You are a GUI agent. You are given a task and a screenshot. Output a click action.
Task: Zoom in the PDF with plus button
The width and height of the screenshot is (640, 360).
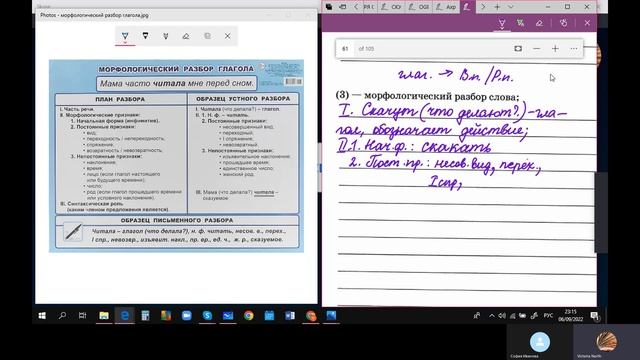555,49
